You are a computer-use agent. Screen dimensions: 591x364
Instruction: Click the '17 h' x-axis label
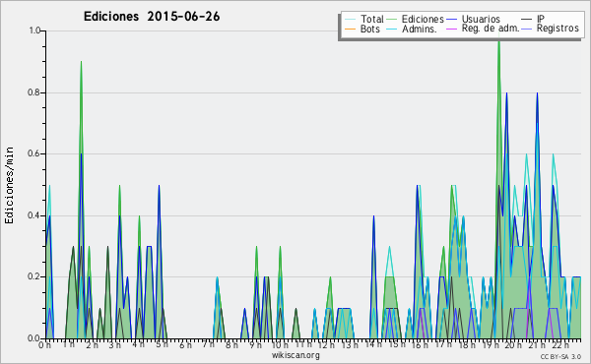point(443,344)
